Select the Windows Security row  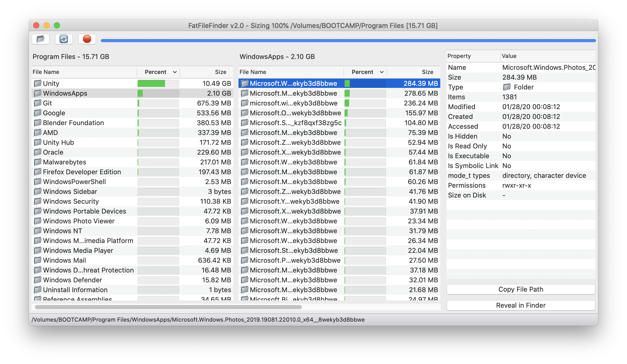pos(132,201)
